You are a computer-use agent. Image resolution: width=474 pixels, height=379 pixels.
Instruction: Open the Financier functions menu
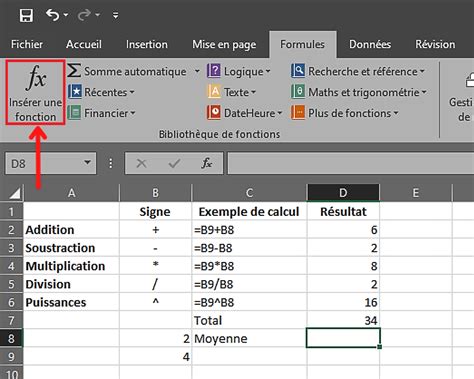pos(101,113)
